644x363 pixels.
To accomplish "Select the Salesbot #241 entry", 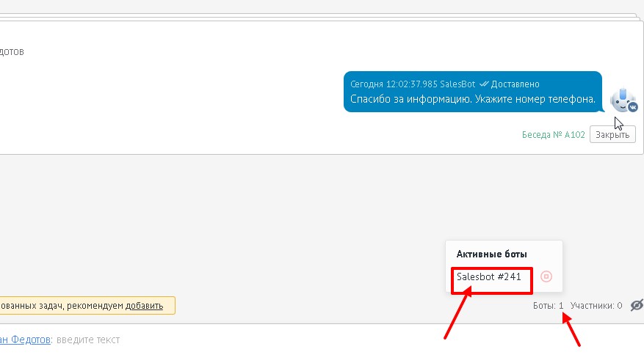I will click(489, 276).
